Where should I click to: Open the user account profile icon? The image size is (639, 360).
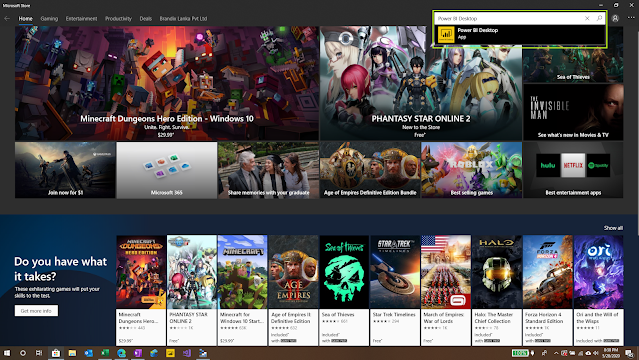coord(615,18)
